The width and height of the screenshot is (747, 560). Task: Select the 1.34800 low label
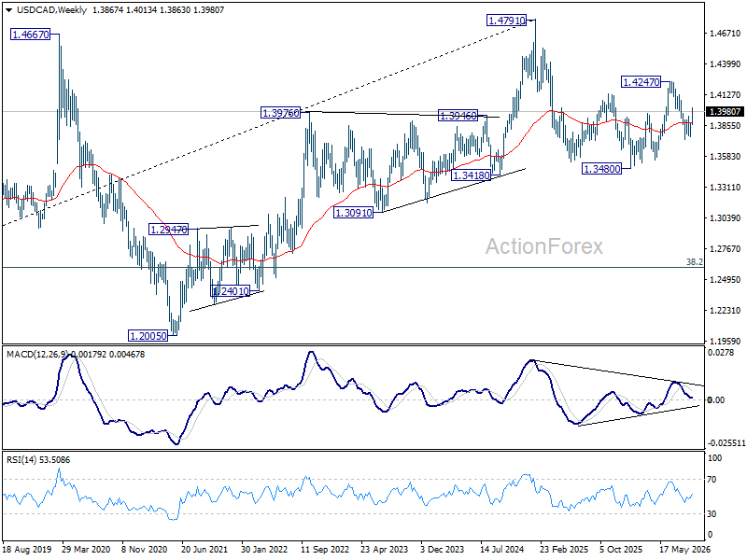pyautogui.click(x=601, y=169)
